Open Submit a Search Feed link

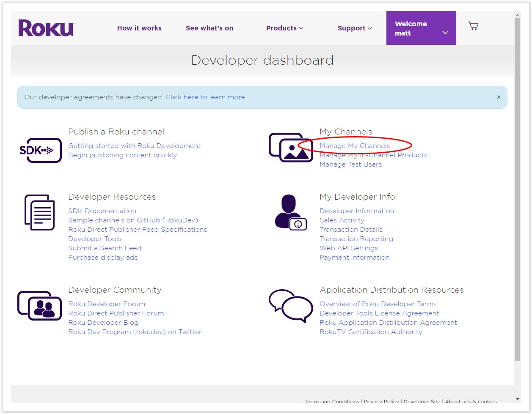pos(105,248)
